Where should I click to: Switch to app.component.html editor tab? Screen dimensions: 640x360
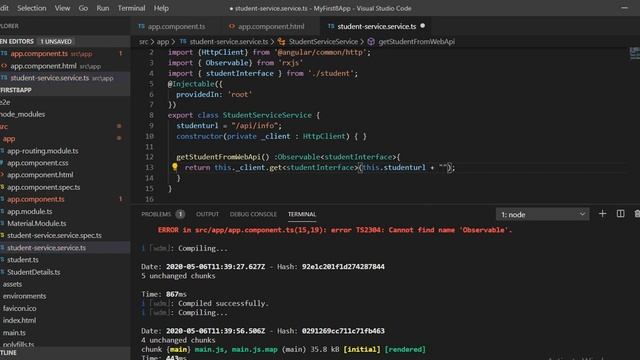pyautogui.click(x=267, y=27)
